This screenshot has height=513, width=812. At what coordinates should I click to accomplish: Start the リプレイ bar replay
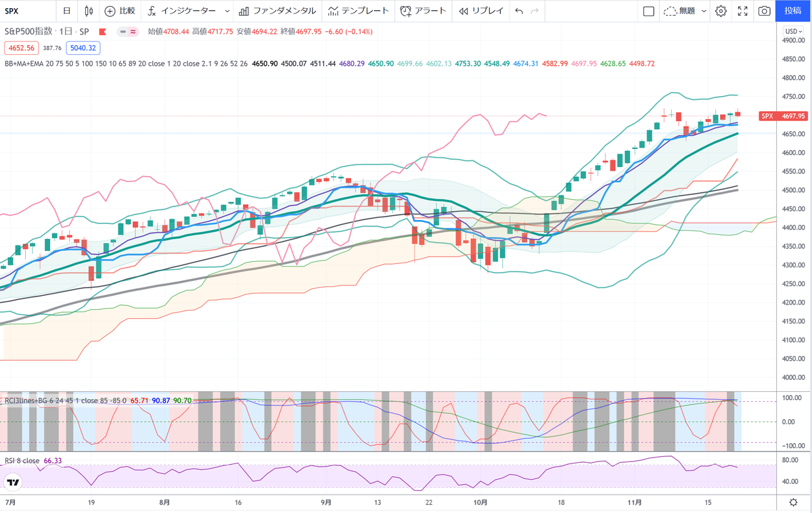tap(480, 11)
